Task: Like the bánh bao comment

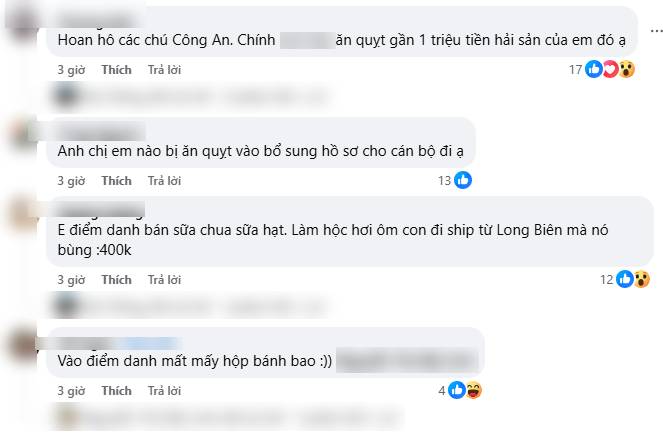Action: tap(116, 391)
